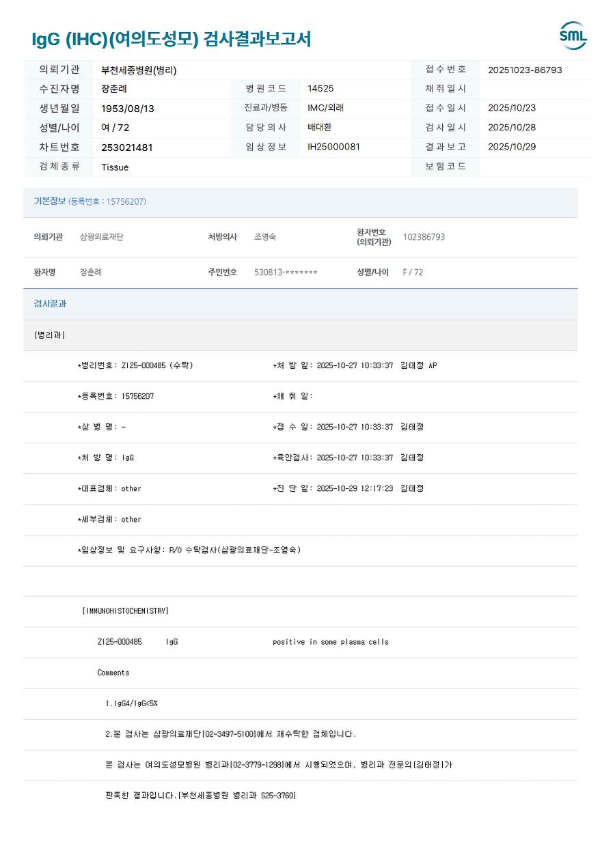This screenshot has width=615, height=868.
Task: Click comment line with phone '02-3497-5100'
Action: 231,734
